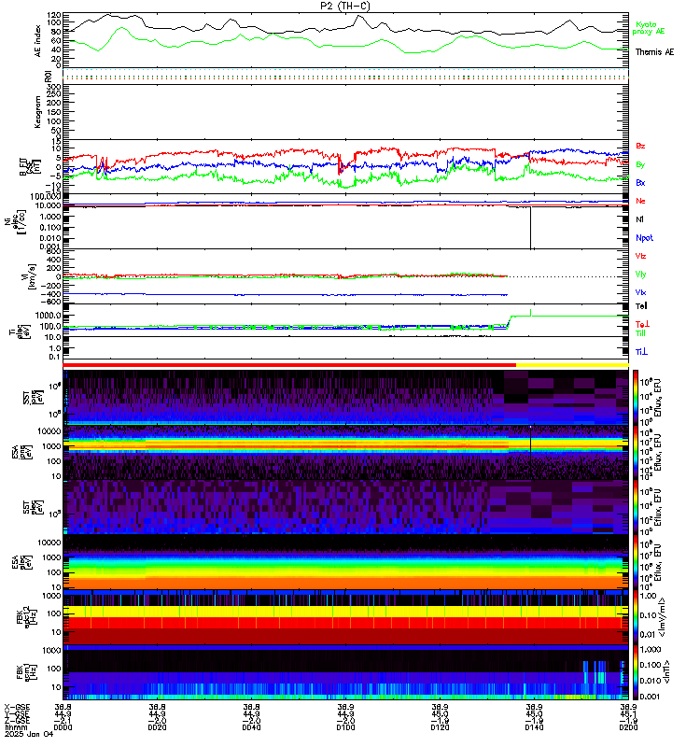Click the 0140 time tick label
700x747 pixels.
[x=534, y=727]
